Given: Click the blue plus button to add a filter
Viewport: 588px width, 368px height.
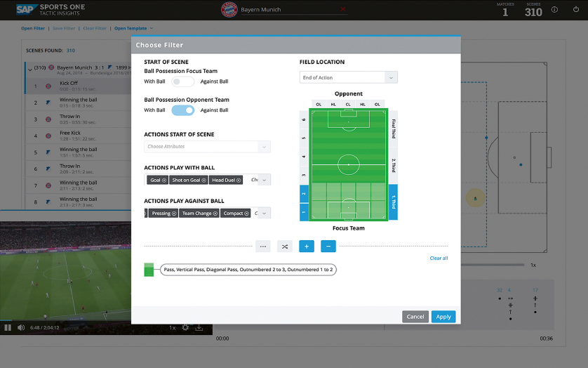Looking at the screenshot, I should point(306,246).
